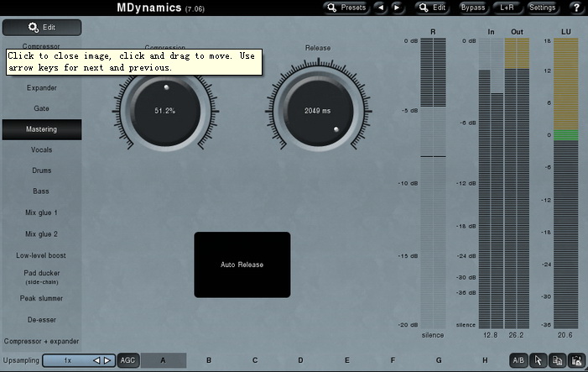The height and width of the screenshot is (372, 588).
Task: Click the 26.2 output peak value
Action: coord(517,335)
